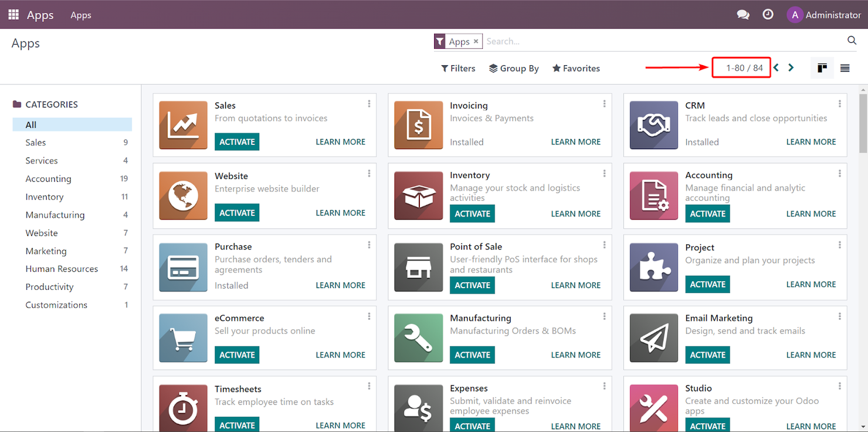The height and width of the screenshot is (432, 868).
Task: Select the All category
Action: pos(72,124)
